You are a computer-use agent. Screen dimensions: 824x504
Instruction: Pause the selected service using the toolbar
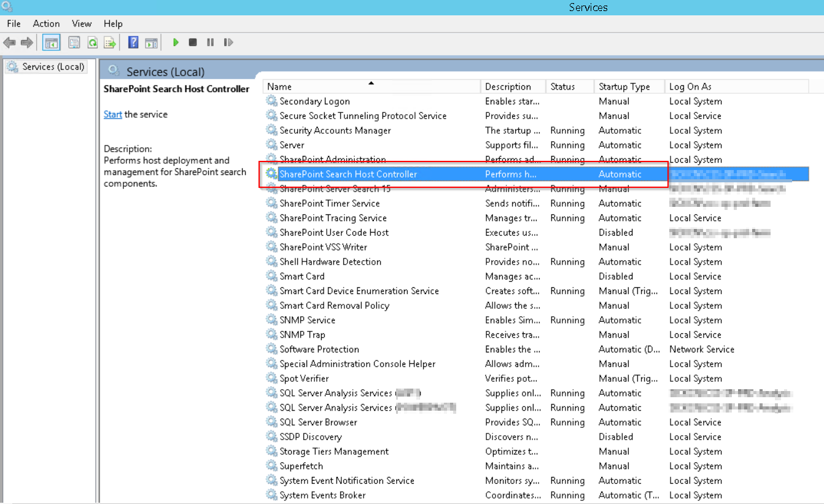tap(209, 42)
